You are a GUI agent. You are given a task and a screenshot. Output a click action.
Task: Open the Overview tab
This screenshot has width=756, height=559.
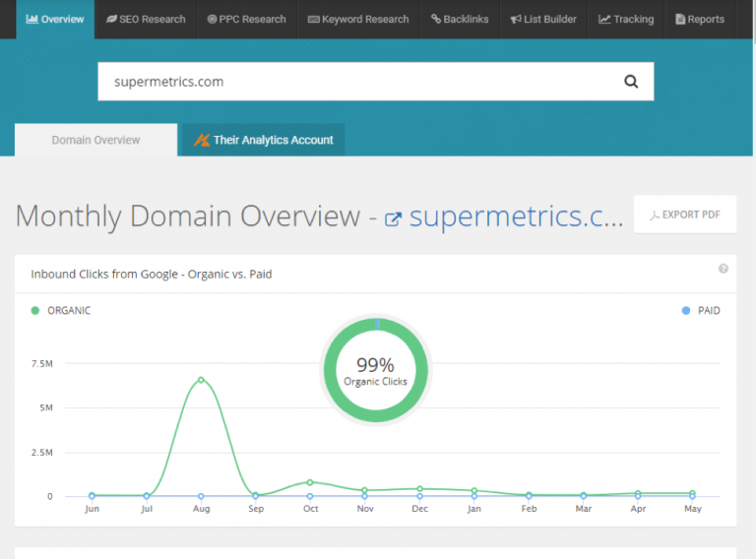point(55,20)
